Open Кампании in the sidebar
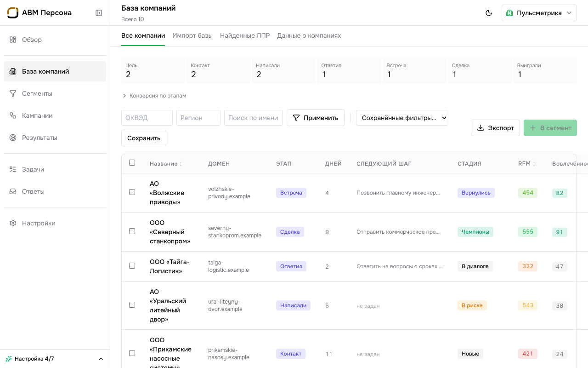 click(55, 115)
